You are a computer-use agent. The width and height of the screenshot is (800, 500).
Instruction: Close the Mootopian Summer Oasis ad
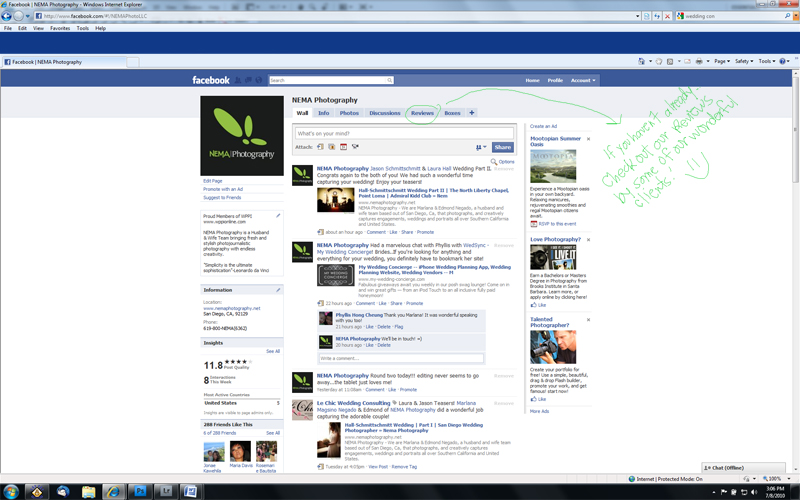(x=588, y=139)
